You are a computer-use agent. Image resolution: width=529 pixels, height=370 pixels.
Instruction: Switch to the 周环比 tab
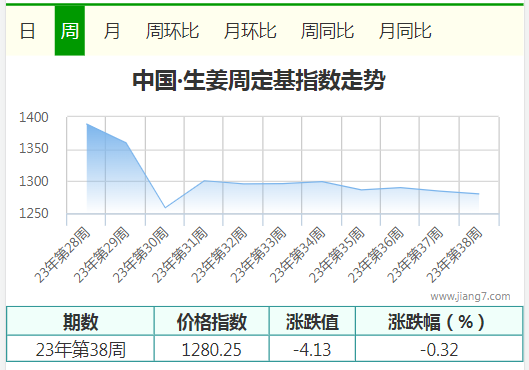click(172, 31)
